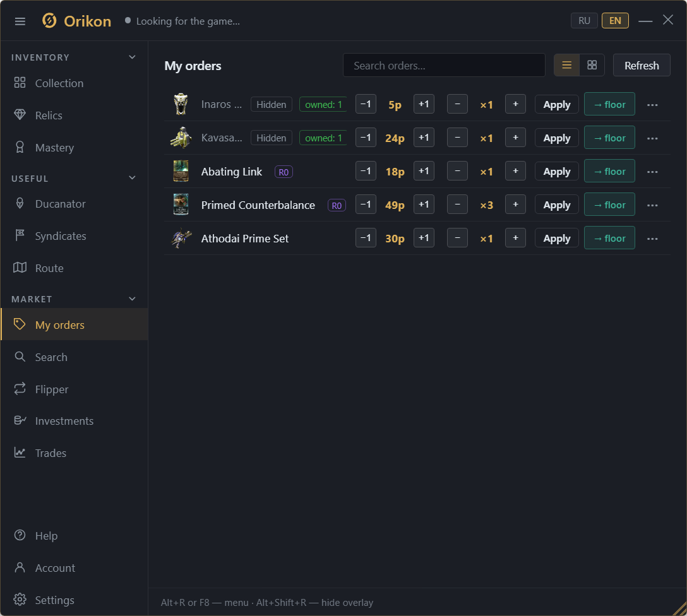Switch to list view layout
687x616 pixels.
(x=566, y=65)
